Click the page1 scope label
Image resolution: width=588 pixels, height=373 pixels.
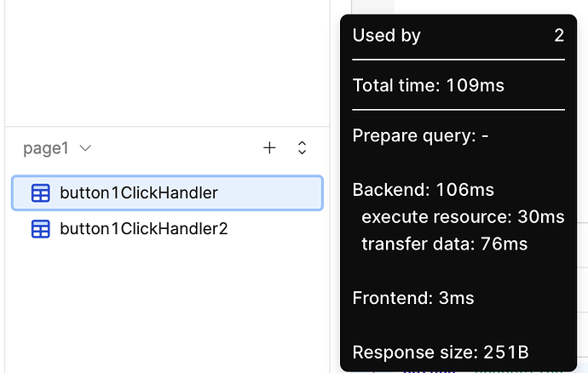click(46, 148)
